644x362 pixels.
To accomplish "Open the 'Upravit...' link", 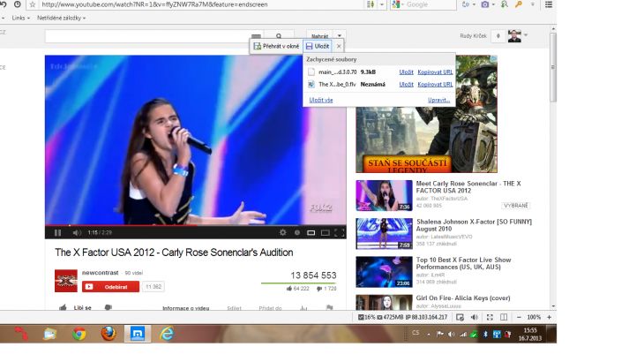I will [x=438, y=100].
